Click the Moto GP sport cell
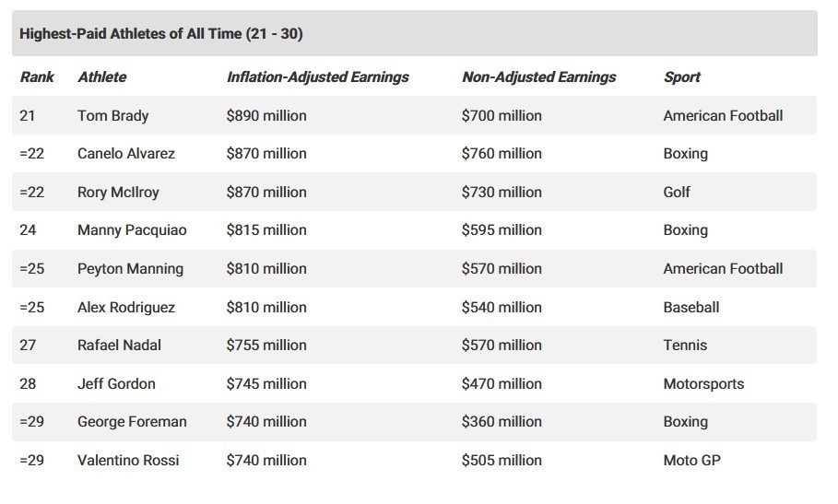The width and height of the screenshot is (838, 504). [x=691, y=461]
